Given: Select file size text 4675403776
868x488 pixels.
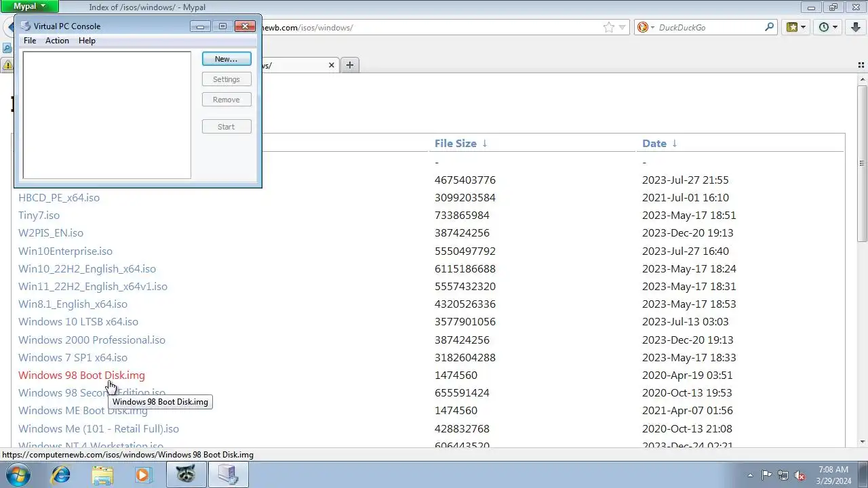Looking at the screenshot, I should pyautogui.click(x=465, y=180).
